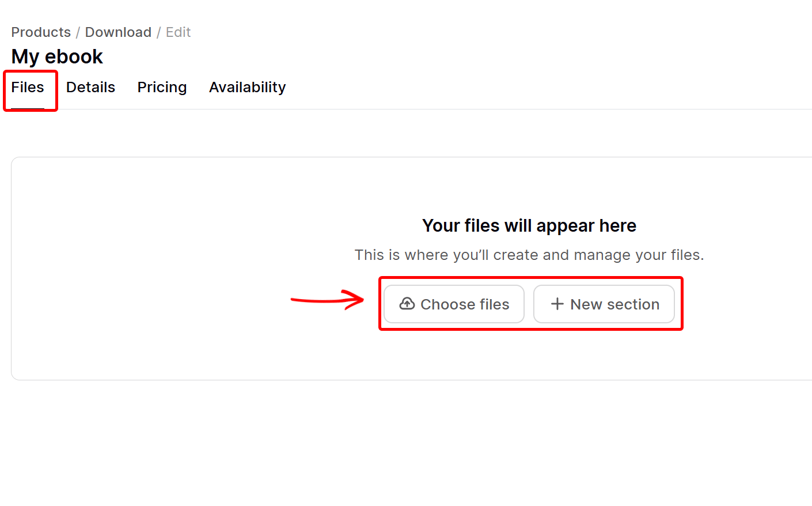Viewport: 812px width, 506px height.
Task: Navigate to Products in breadcrumb
Action: click(41, 32)
